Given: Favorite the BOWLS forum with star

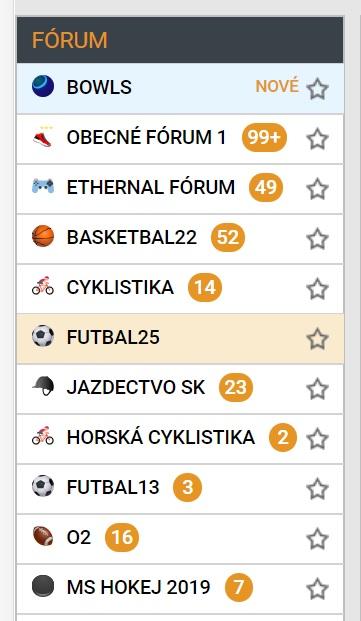Looking at the screenshot, I should click(317, 88).
